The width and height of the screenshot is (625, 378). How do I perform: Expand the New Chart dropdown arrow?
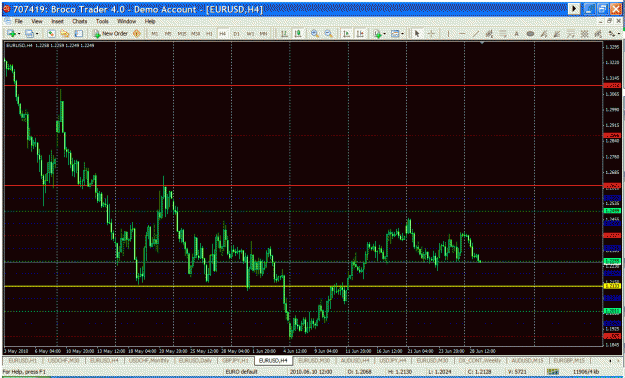point(18,34)
